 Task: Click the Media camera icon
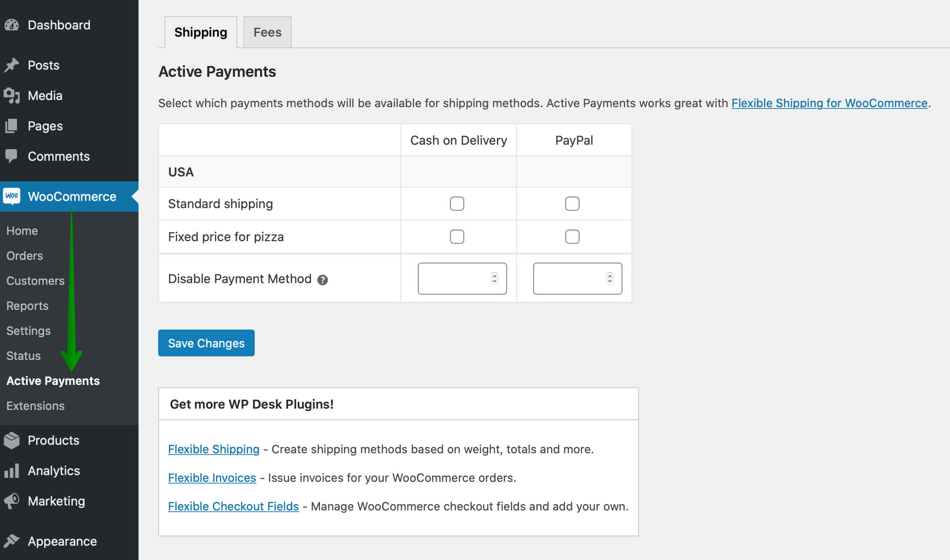pyautogui.click(x=12, y=96)
